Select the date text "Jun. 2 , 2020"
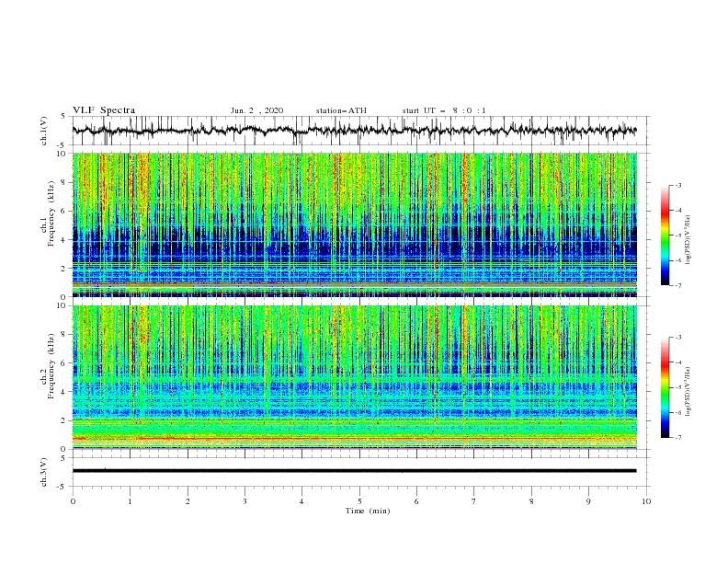Screen dimensions: 728x563 [x=256, y=110]
